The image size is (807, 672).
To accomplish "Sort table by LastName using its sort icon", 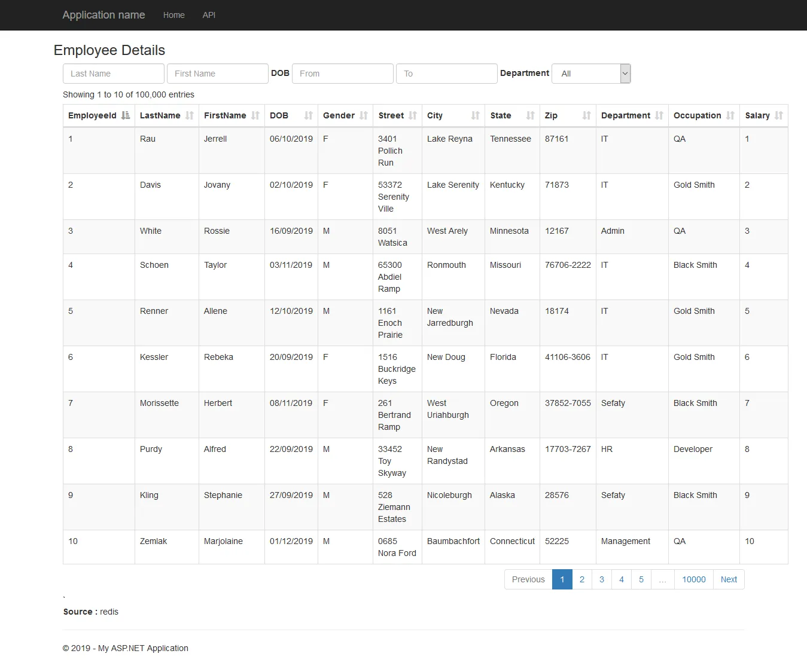I will [190, 115].
